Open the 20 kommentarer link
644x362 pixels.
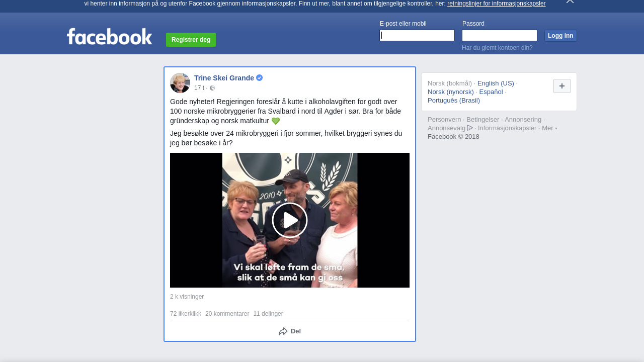(x=227, y=314)
